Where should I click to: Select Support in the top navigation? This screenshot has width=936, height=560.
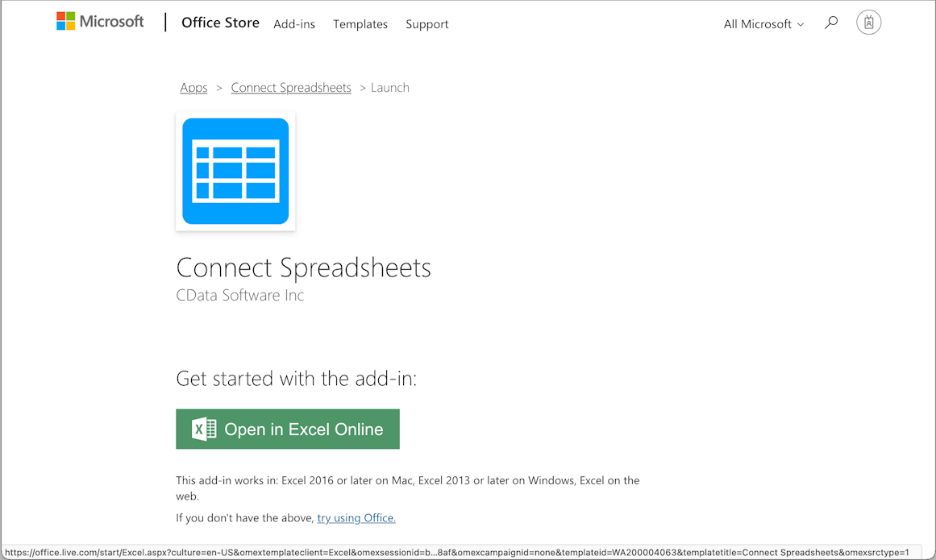click(426, 24)
